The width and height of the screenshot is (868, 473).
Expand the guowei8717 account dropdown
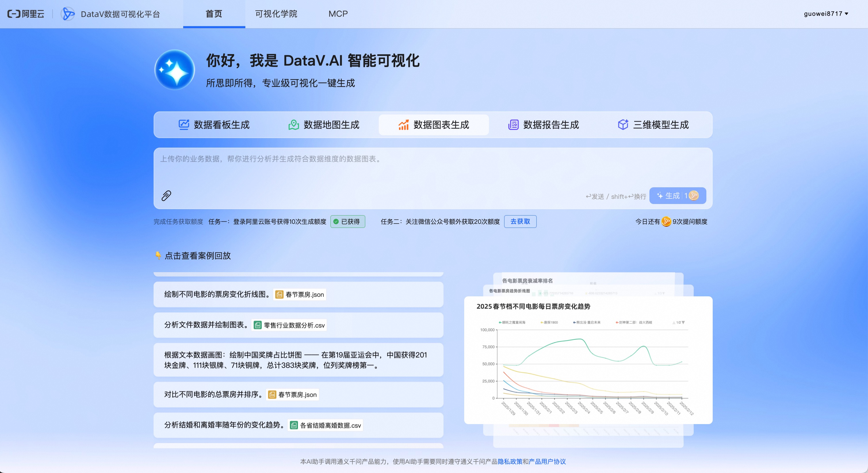826,14
